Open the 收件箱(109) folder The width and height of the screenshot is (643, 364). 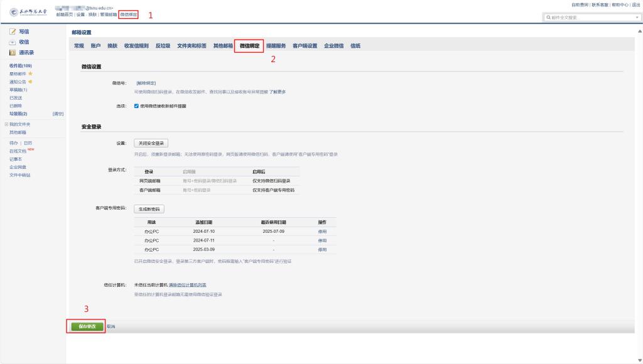[x=21, y=66]
